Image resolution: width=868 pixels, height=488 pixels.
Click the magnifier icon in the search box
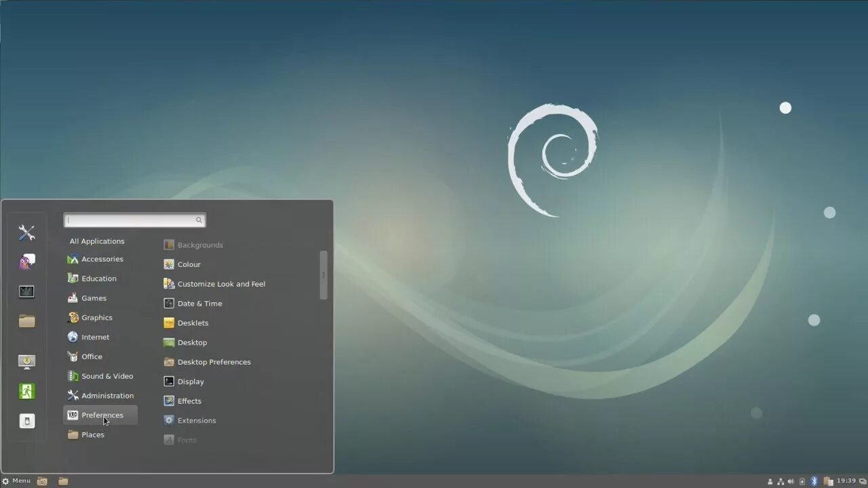click(x=199, y=220)
